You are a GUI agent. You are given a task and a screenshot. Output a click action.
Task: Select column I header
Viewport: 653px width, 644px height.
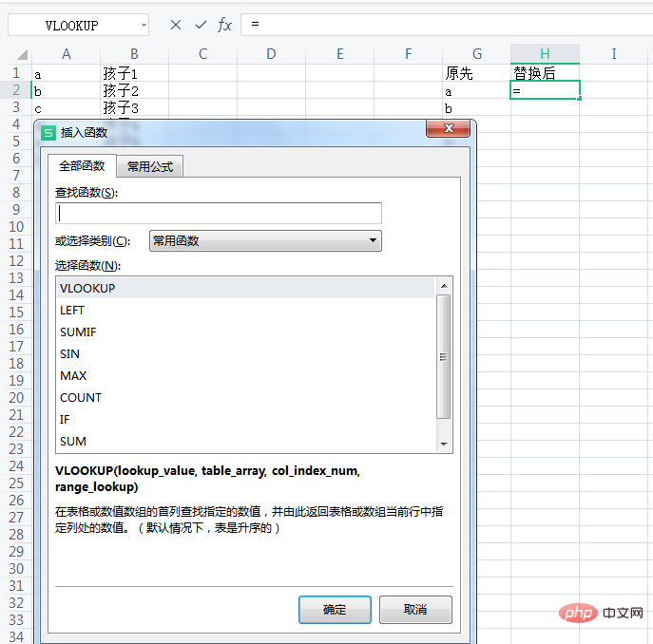click(613, 54)
